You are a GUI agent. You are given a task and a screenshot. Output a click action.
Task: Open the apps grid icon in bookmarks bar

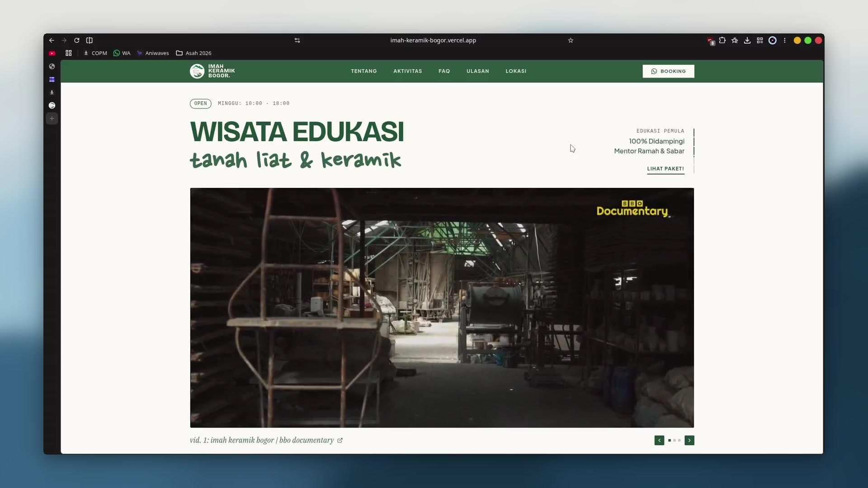pyautogui.click(x=69, y=53)
